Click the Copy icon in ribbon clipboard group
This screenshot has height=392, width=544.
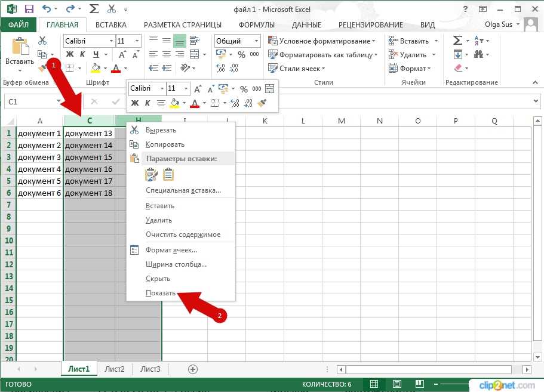click(x=42, y=54)
